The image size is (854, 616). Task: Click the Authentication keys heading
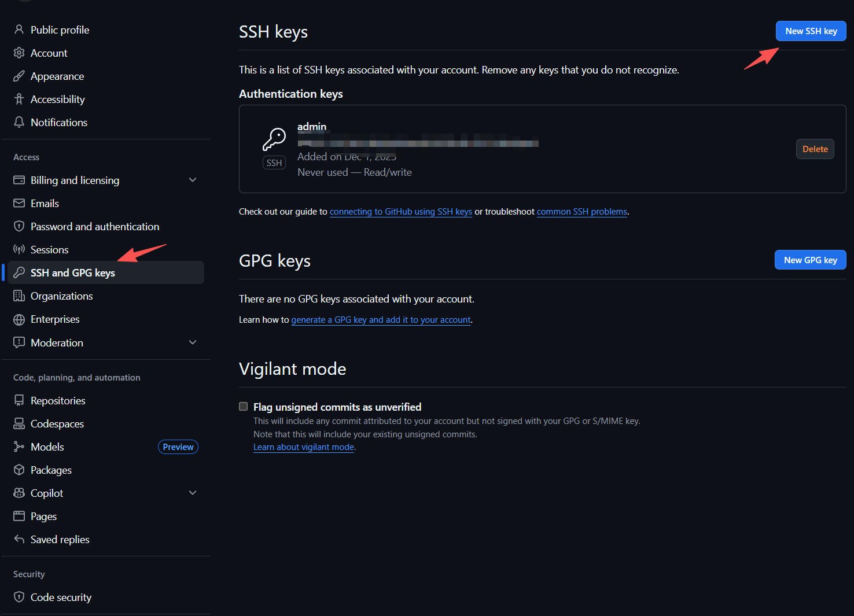pyautogui.click(x=291, y=93)
